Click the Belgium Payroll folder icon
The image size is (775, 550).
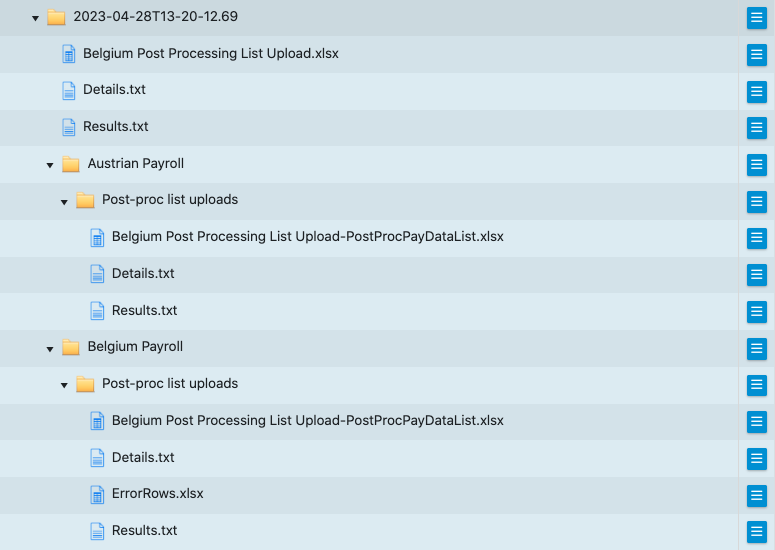coord(71,347)
